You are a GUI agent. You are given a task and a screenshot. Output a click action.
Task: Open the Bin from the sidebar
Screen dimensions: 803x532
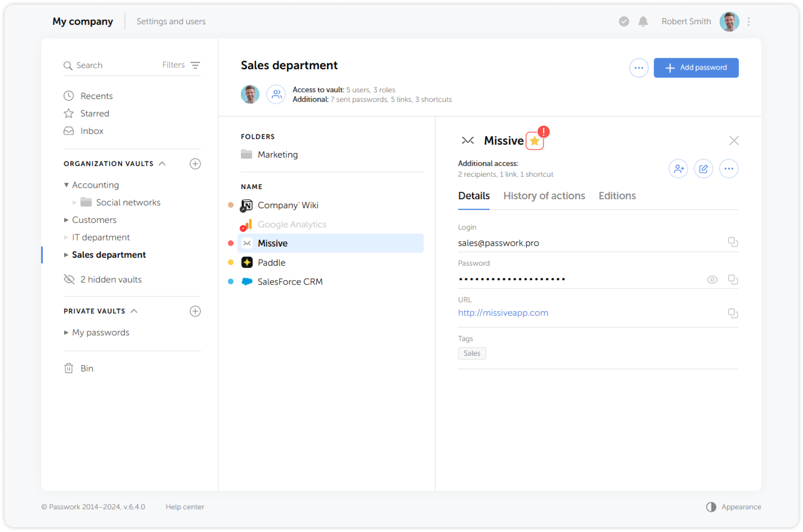[x=87, y=368]
